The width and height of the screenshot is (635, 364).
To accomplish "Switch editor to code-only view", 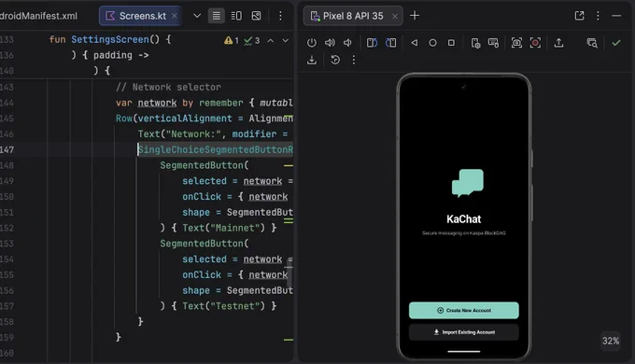I will pyautogui.click(x=217, y=16).
